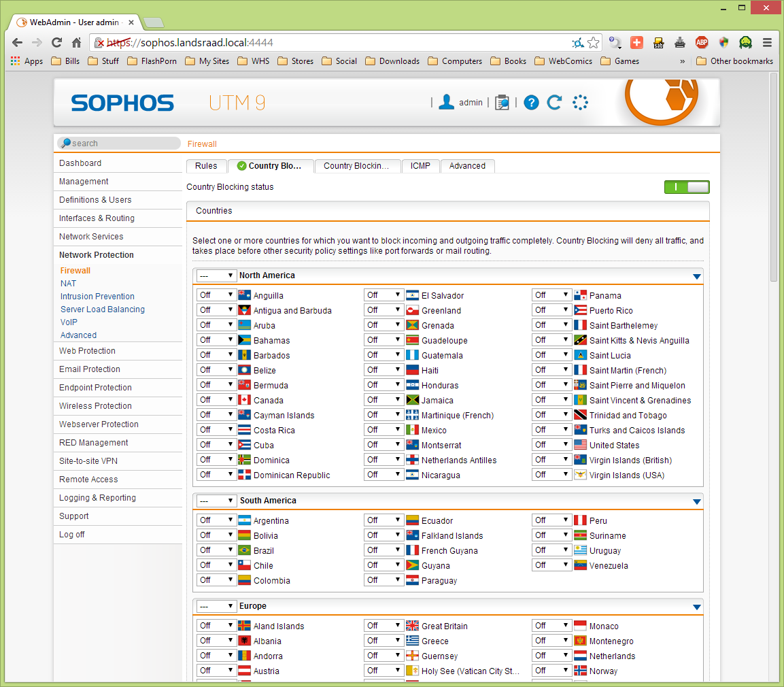Open the Sophos online help question icon
Screen dimensions: 784x687
(x=531, y=103)
